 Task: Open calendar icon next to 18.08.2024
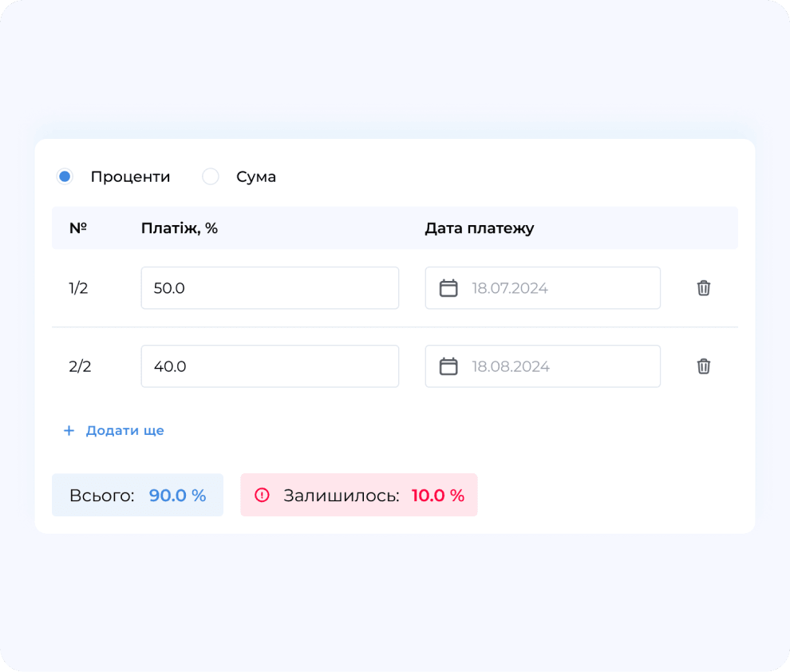(x=449, y=366)
